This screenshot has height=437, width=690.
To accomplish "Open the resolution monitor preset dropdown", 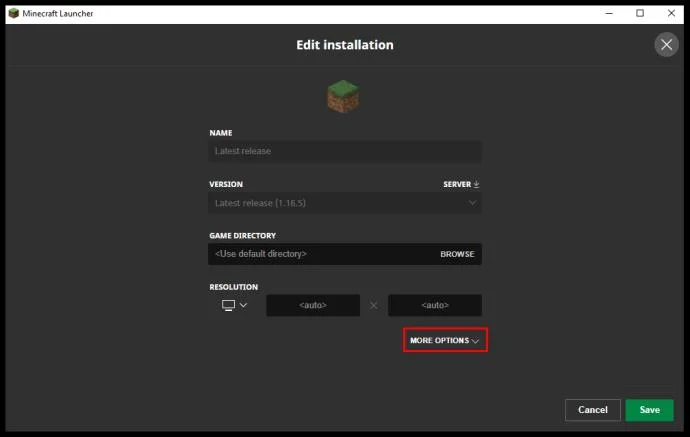I will tap(235, 305).
